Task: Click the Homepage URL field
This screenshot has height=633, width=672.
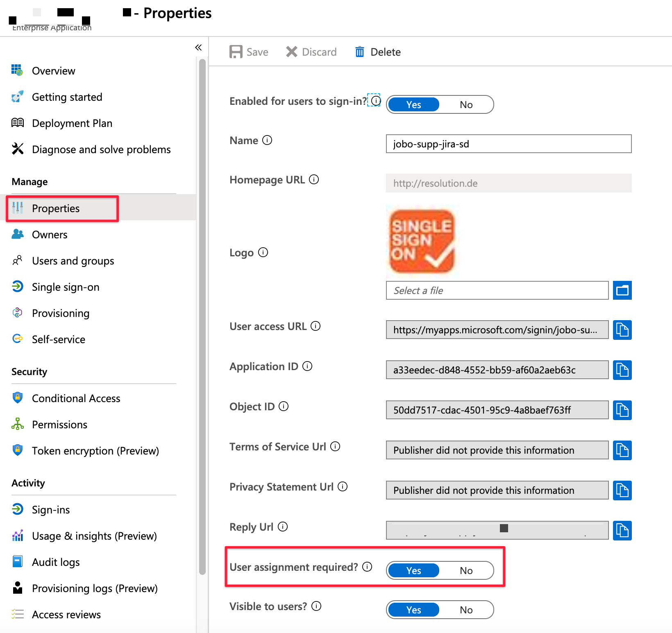Action: [509, 183]
